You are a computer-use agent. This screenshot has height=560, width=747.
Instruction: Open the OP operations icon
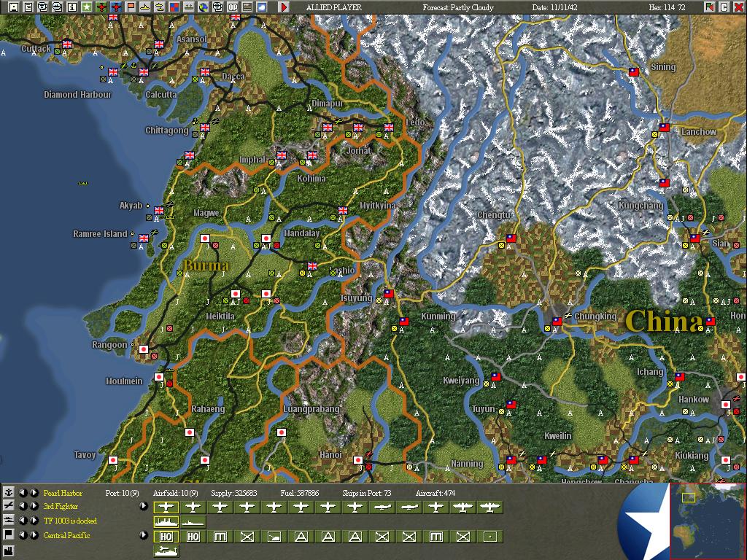(232, 7)
